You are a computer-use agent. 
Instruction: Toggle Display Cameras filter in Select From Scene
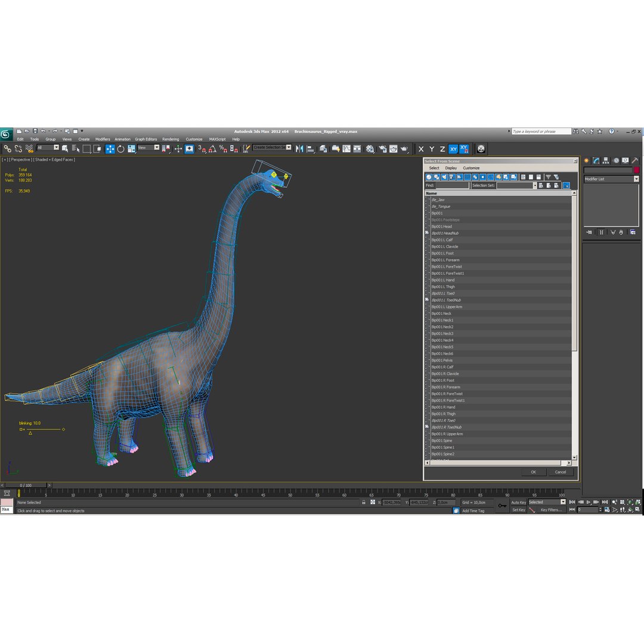click(452, 177)
